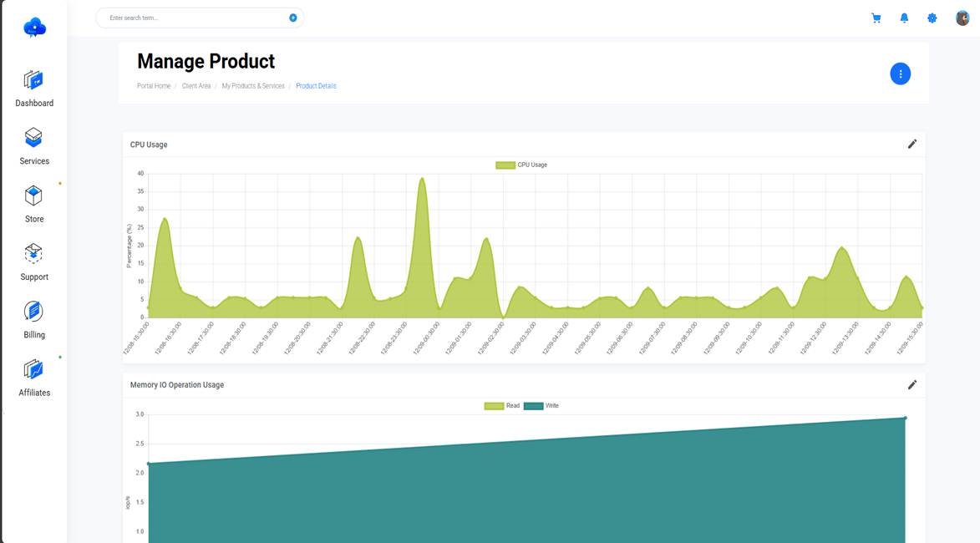Go to My Products & Services breadcrumb
Image resolution: width=980 pixels, height=543 pixels.
253,86
